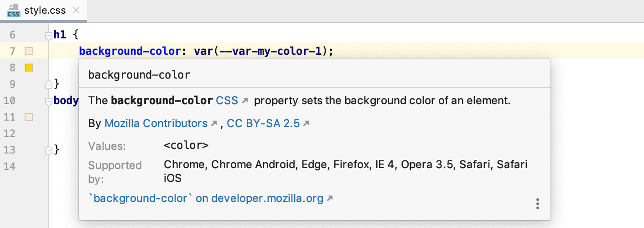Collapse the h1 rule block fold arrow

(x=48, y=35)
